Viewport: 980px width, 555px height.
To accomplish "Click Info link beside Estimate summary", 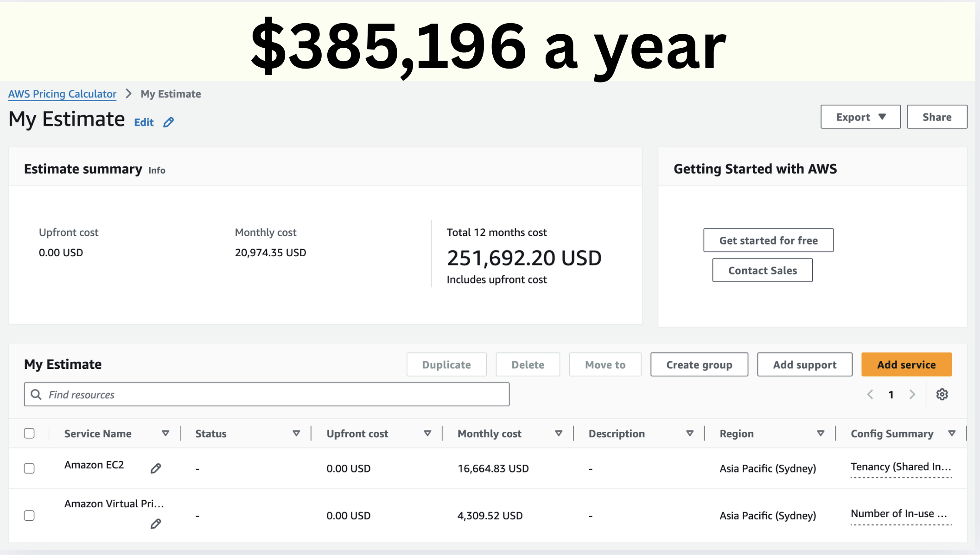I will tap(157, 170).
